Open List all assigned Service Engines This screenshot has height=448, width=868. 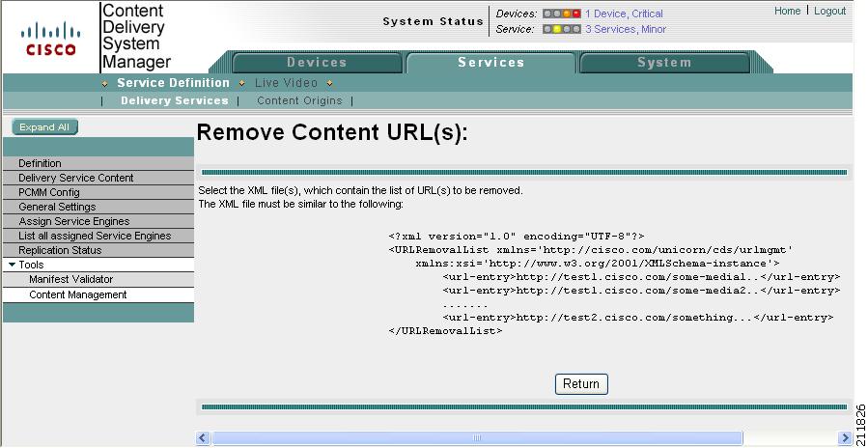98,236
